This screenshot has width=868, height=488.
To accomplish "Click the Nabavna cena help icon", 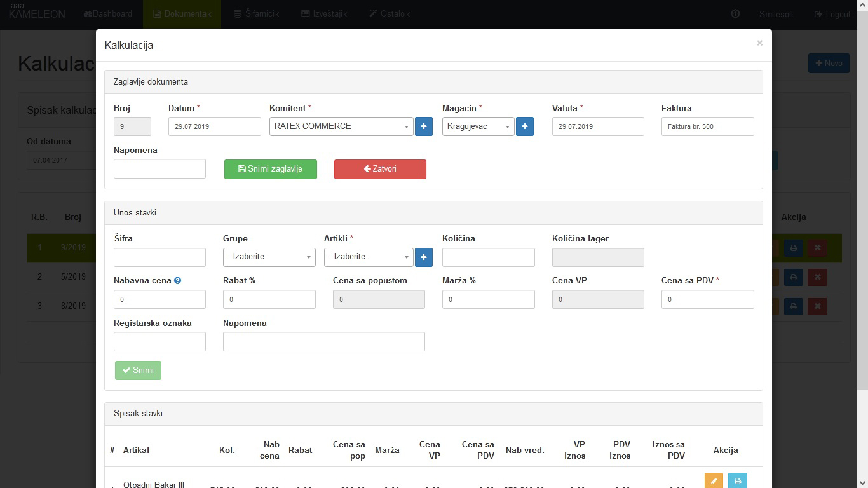I will [x=178, y=280].
